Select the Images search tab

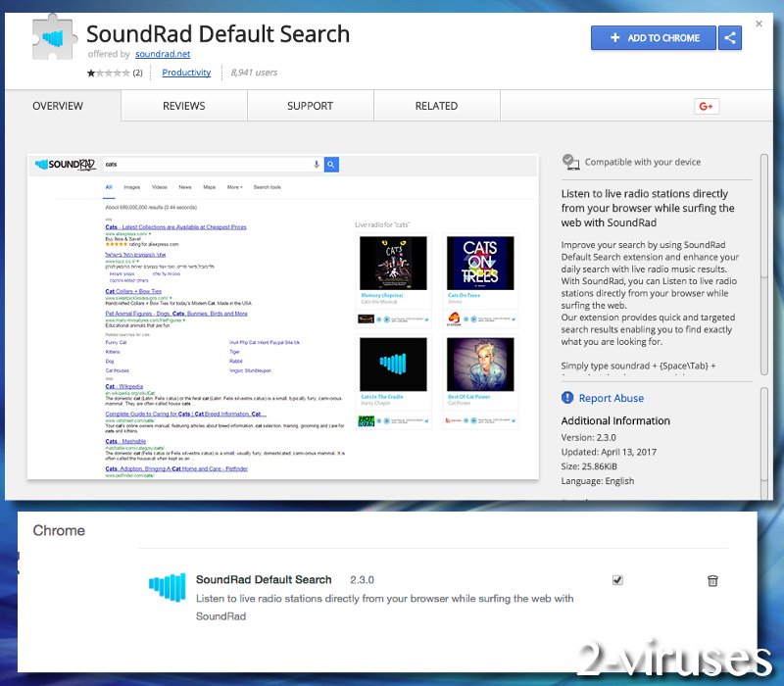click(130, 186)
